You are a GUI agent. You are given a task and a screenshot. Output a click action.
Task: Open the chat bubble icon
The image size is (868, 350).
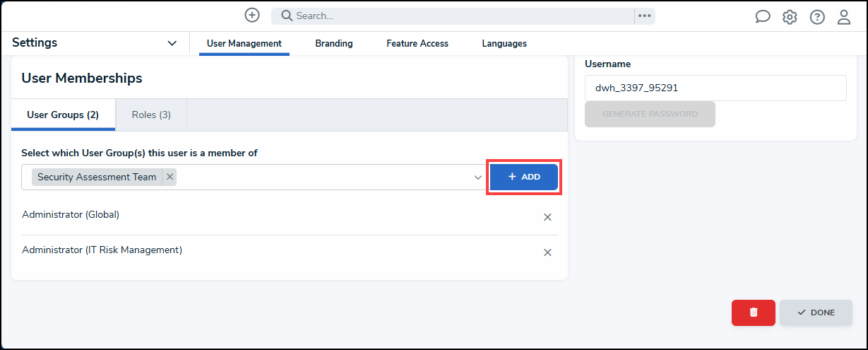pos(763,17)
